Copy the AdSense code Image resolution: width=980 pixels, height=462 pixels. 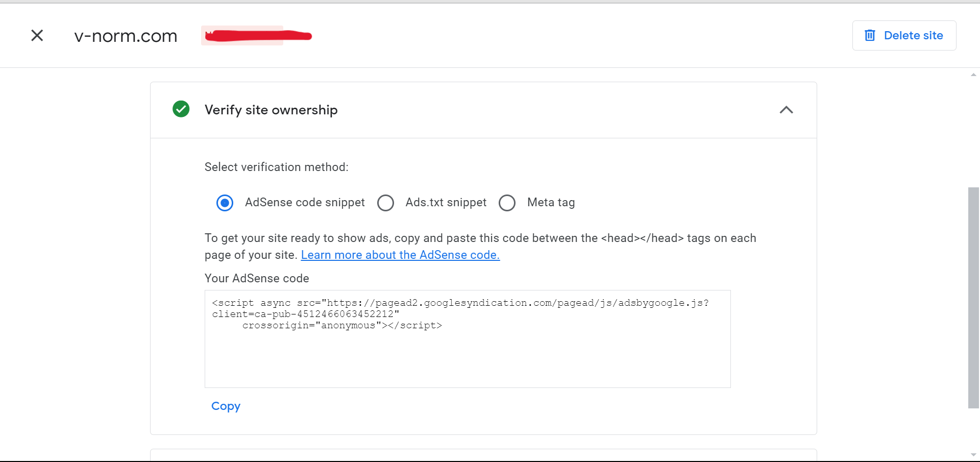click(226, 406)
